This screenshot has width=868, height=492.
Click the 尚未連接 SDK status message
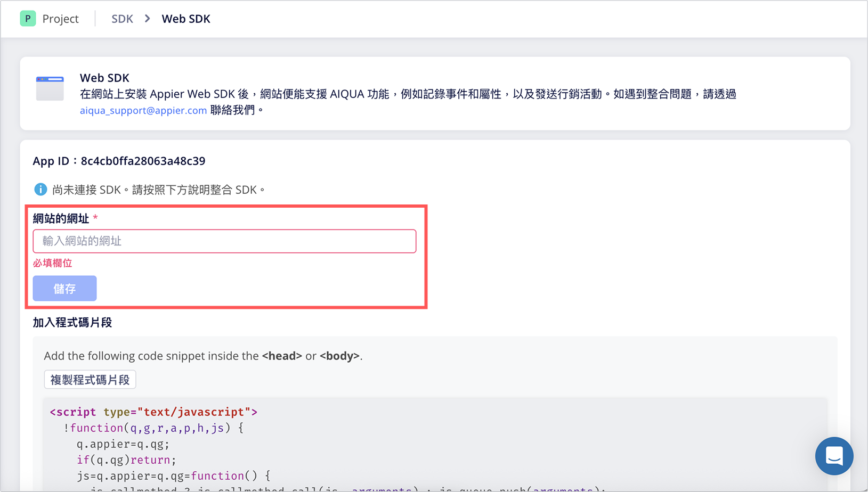159,190
